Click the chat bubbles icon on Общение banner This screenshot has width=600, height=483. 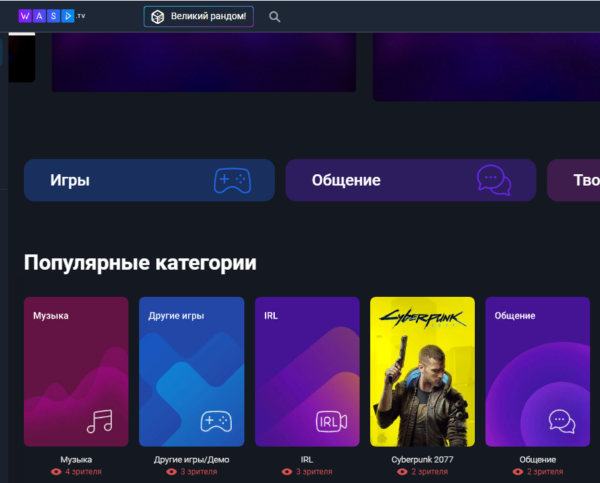click(x=493, y=180)
